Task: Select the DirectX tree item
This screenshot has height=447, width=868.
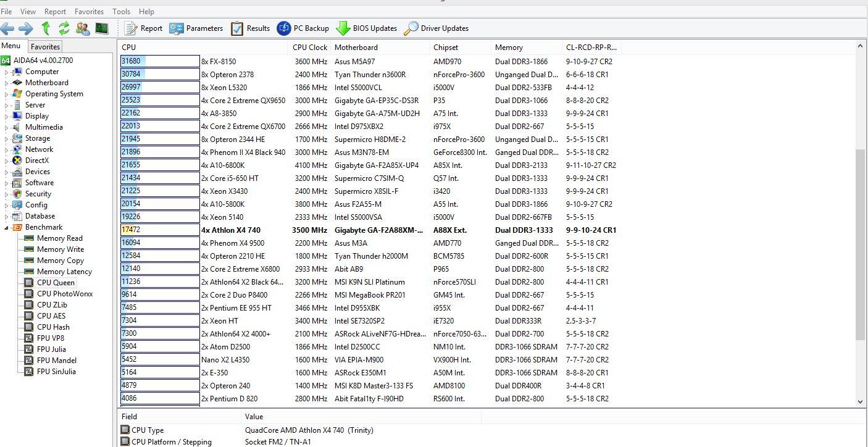Action: click(x=31, y=161)
